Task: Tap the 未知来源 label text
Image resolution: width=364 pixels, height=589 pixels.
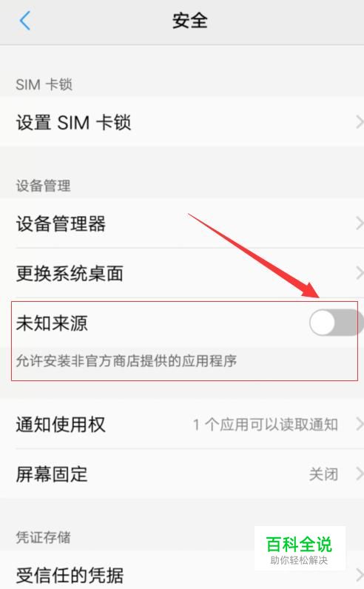Action: pos(52,323)
